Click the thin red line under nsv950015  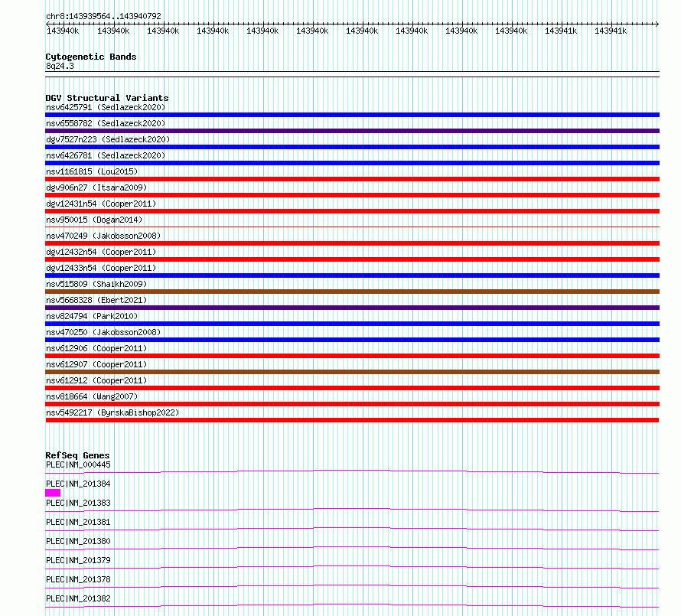(x=352, y=227)
